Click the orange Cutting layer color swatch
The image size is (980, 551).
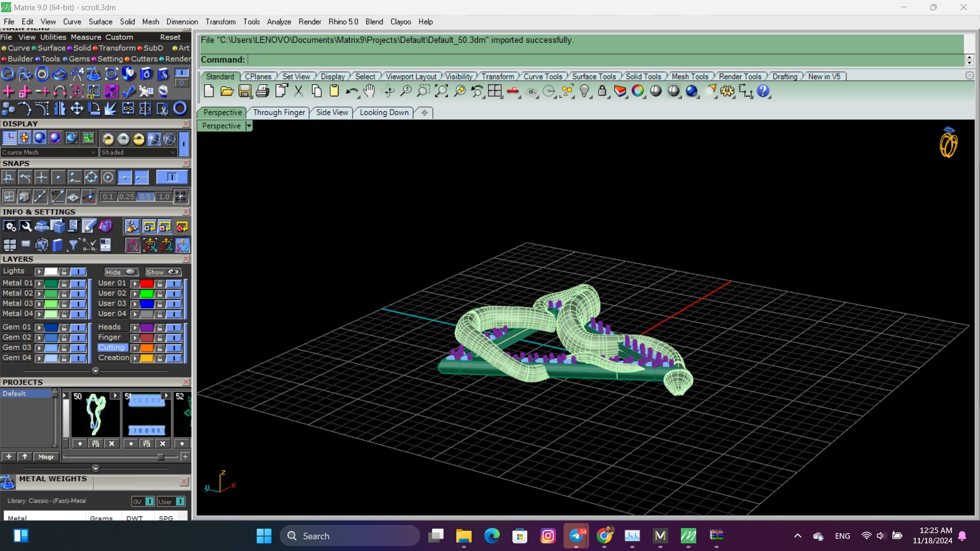pyautogui.click(x=147, y=348)
